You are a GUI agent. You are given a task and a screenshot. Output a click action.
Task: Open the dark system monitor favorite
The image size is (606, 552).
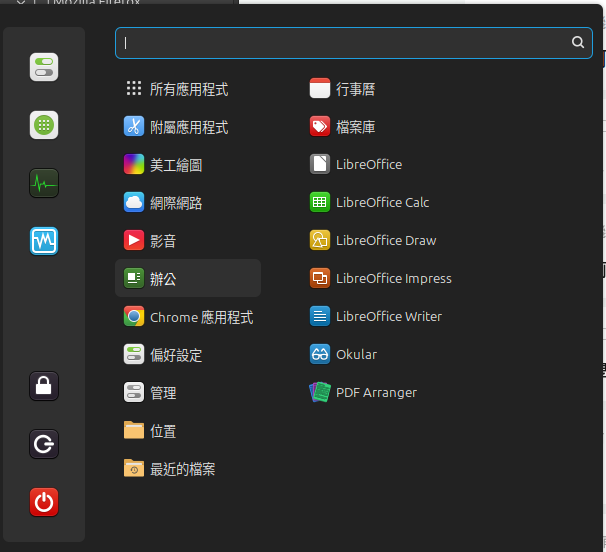[44, 183]
